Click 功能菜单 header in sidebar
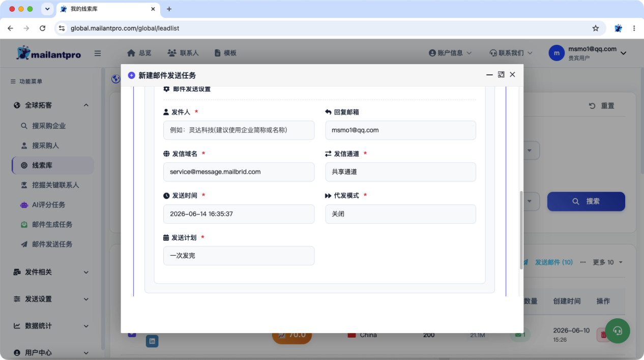The image size is (644, 360). pyautogui.click(x=26, y=81)
